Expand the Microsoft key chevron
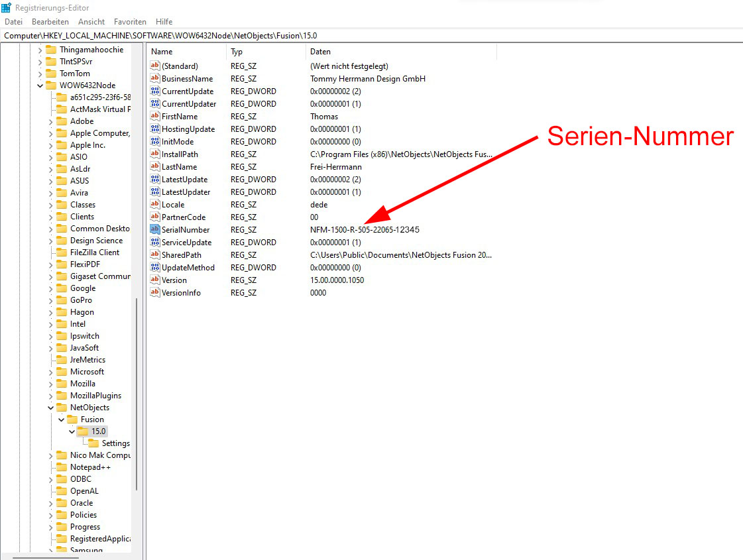Screen dimensions: 743x560 coord(51,372)
